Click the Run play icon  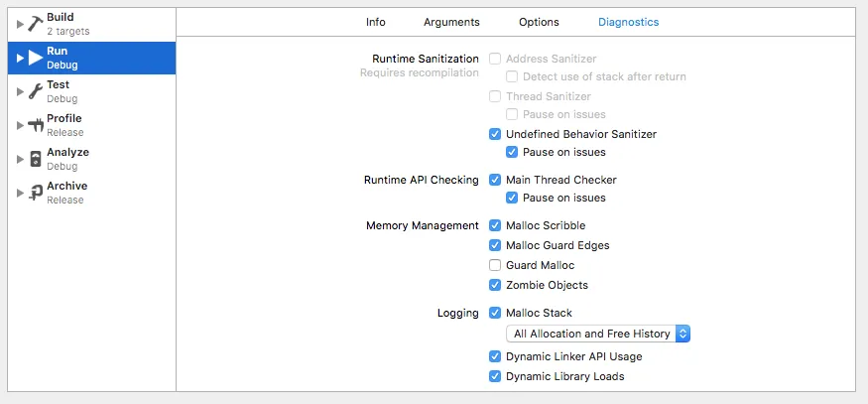pos(36,58)
